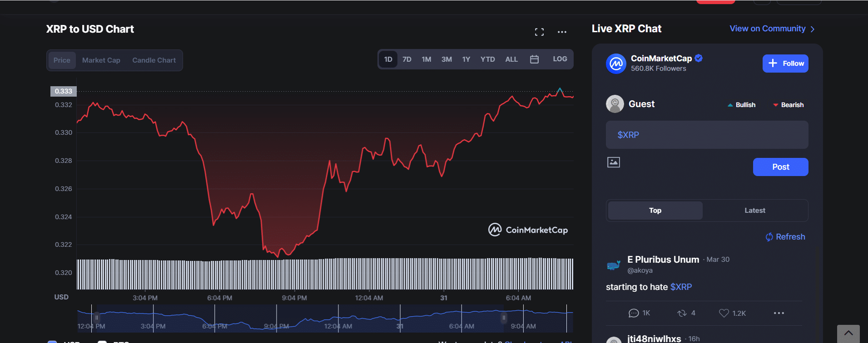Select the 1D time range

(388, 59)
